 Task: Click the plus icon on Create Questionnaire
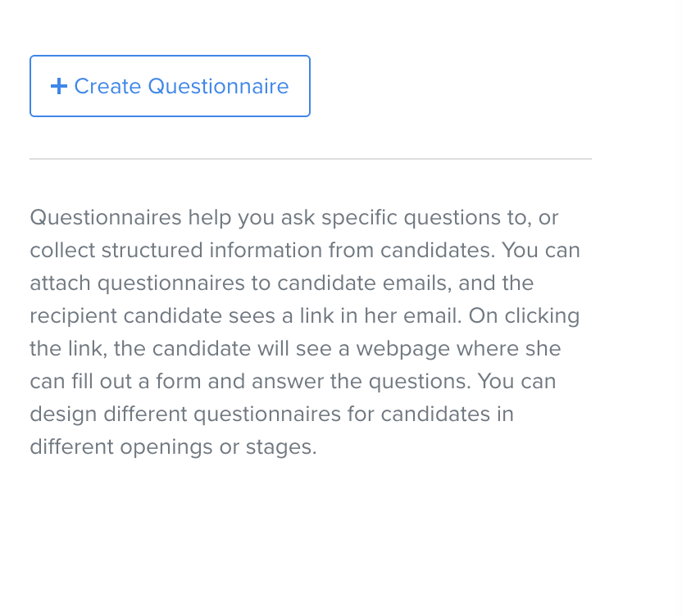pos(59,86)
